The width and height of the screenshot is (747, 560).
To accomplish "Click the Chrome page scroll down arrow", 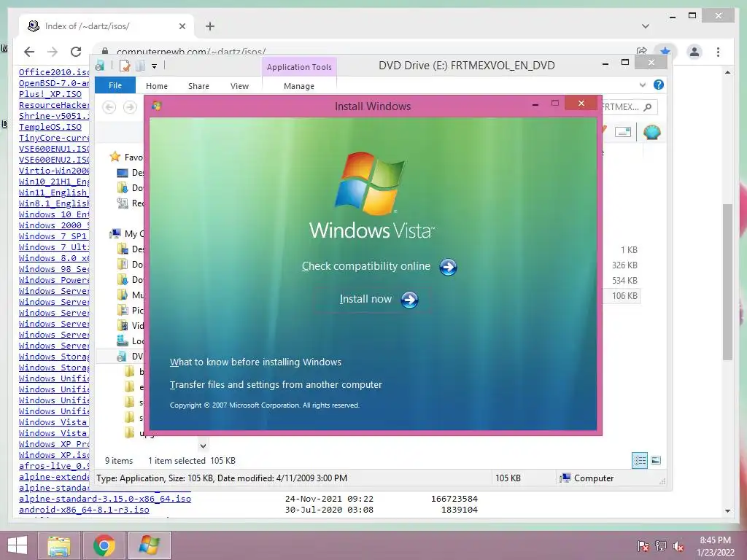I will [x=727, y=511].
